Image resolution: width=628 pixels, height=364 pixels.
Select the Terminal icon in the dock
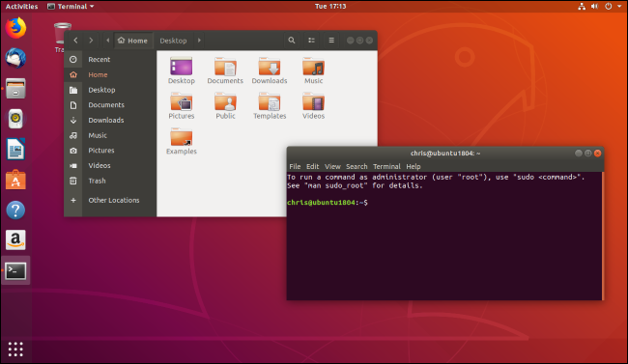point(15,270)
